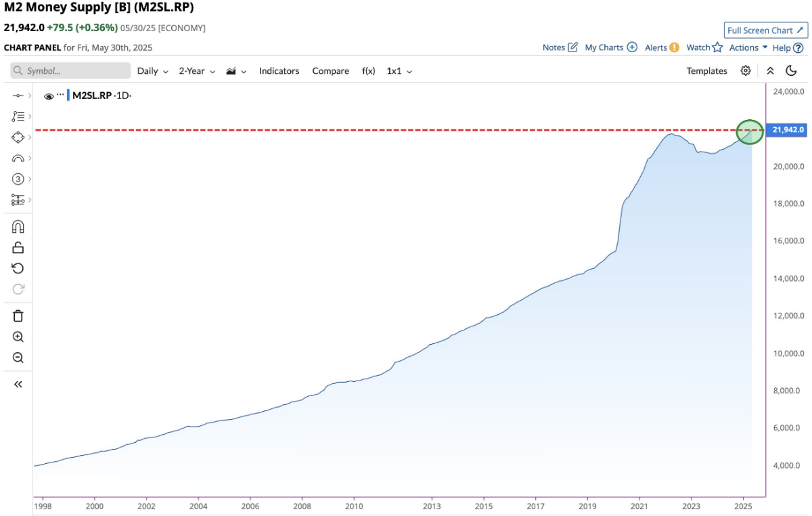The image size is (812, 516).
Task: Delete drawings with the trash icon
Action: (x=18, y=316)
